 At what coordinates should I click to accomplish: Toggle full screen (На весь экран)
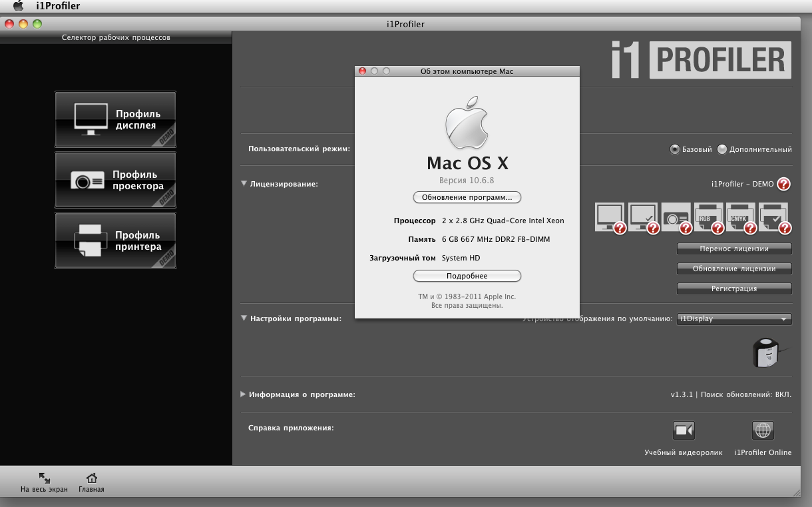(x=45, y=483)
